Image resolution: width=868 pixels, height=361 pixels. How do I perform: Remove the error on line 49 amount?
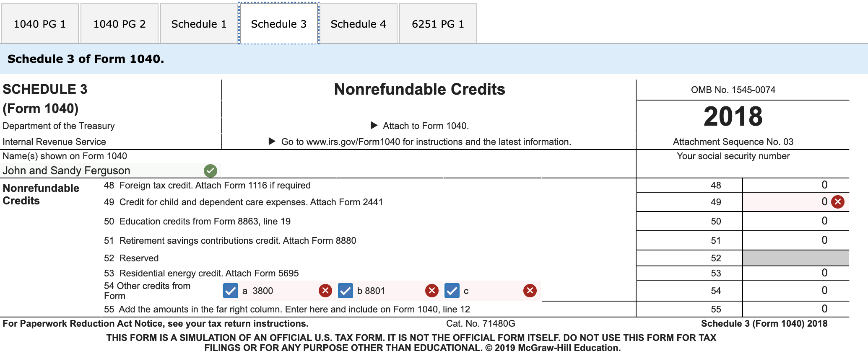click(838, 202)
